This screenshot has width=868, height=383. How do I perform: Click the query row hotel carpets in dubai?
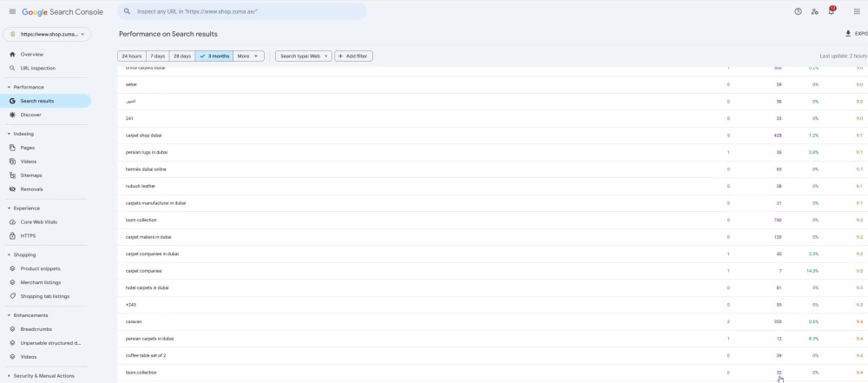(x=493, y=287)
